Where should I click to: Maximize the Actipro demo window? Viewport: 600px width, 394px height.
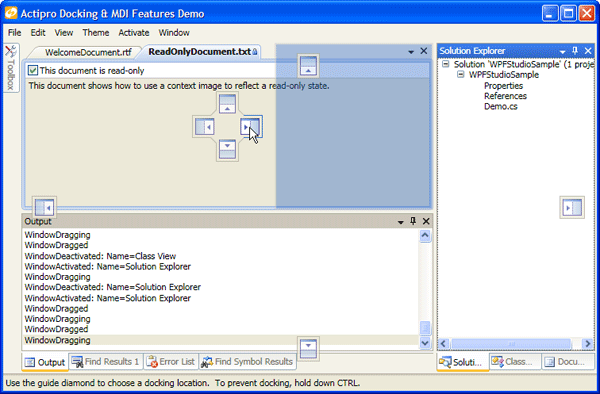[568, 13]
